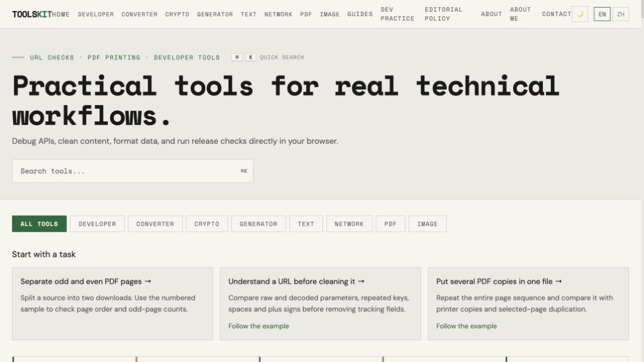This screenshot has height=362, width=644.
Task: Open PDF in the top navigation
Action: pos(306,14)
